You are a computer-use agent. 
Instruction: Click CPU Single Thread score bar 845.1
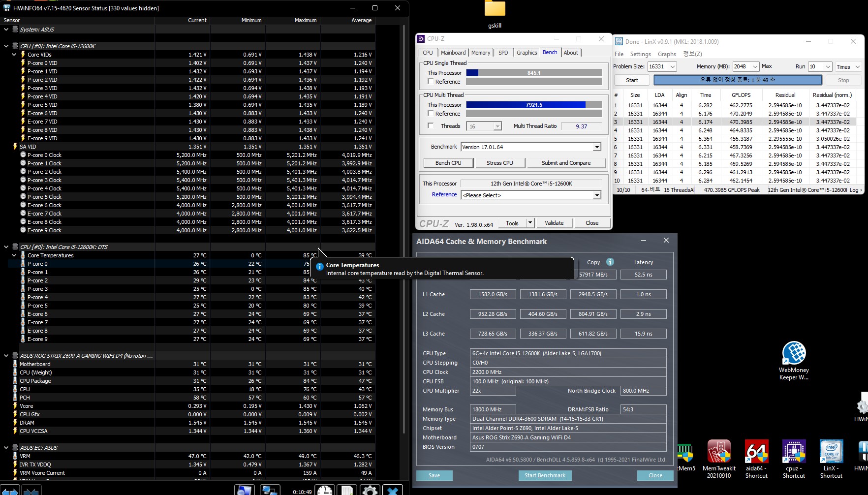[x=534, y=73]
